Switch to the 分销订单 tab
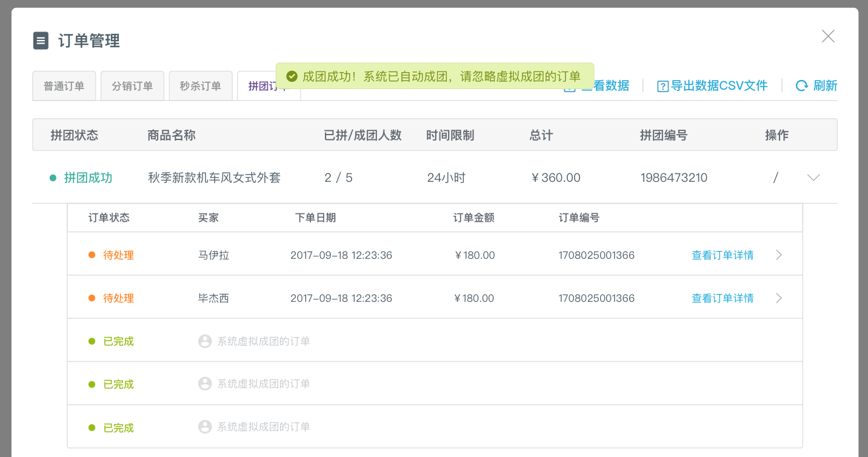Viewport: 868px width, 457px height. [x=132, y=86]
